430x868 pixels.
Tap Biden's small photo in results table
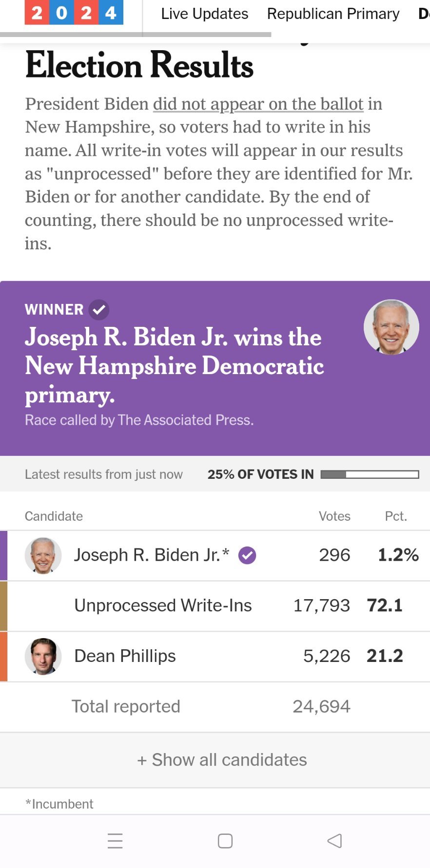click(43, 555)
